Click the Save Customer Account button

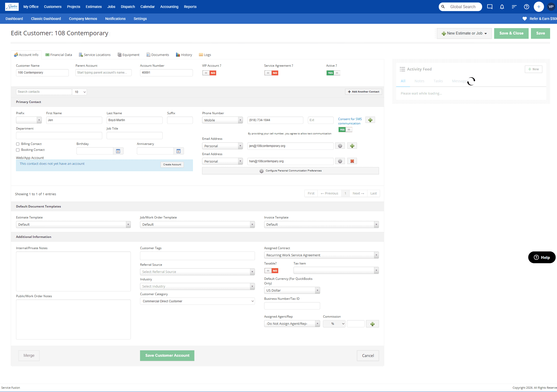click(167, 356)
